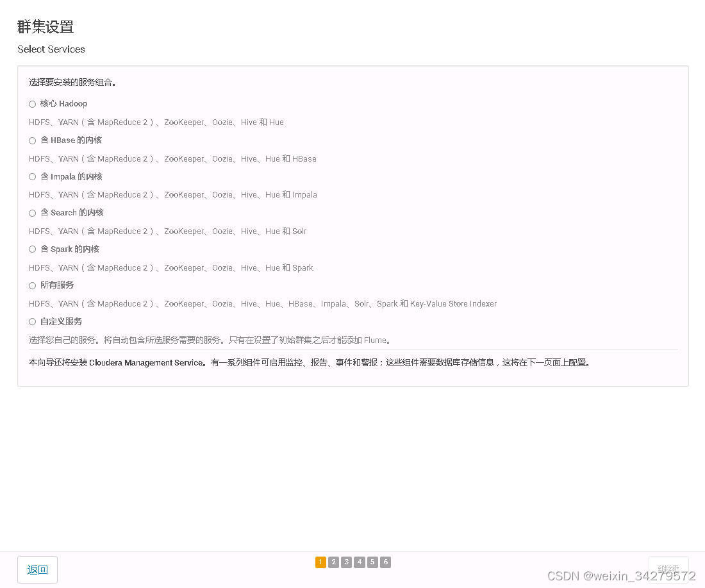Go to wizard step 1 indicator
This screenshot has width=705, height=588.
click(320, 562)
